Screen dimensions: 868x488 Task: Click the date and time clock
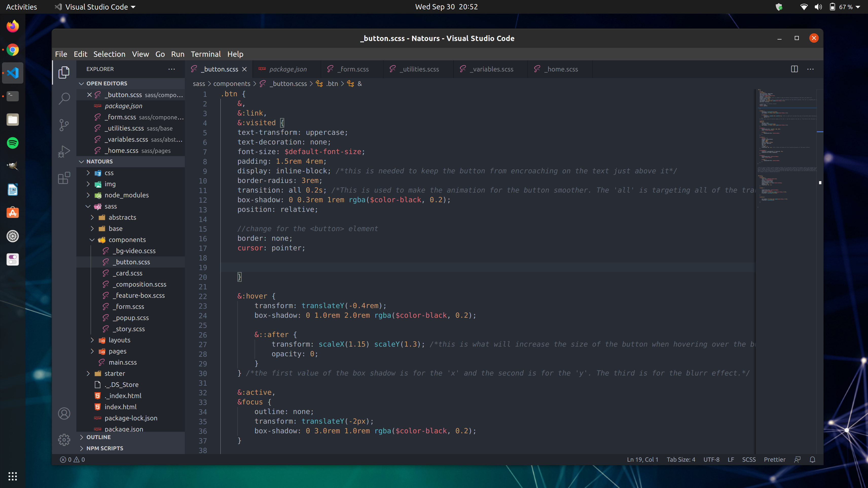click(x=446, y=7)
